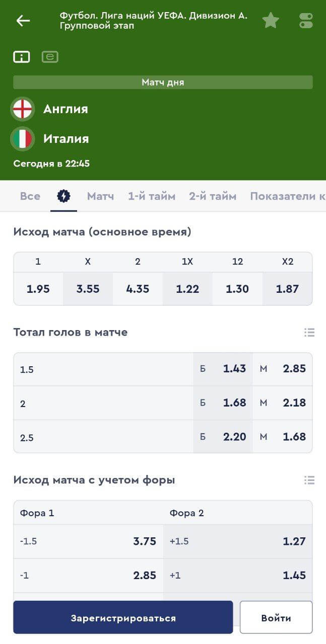Choose total over 2.5 at 2.20

pos(223,437)
